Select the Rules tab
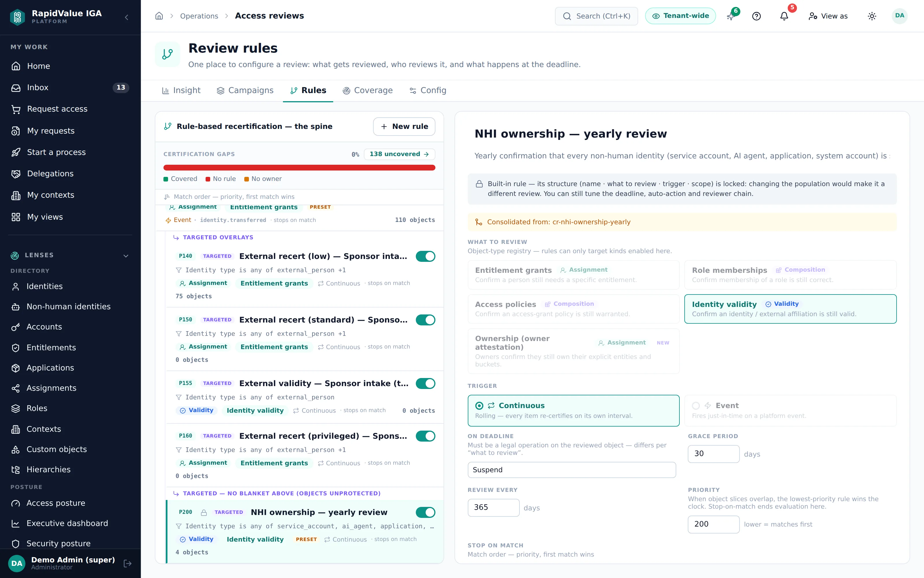Screen dimensions: 924x578 pos(308,90)
